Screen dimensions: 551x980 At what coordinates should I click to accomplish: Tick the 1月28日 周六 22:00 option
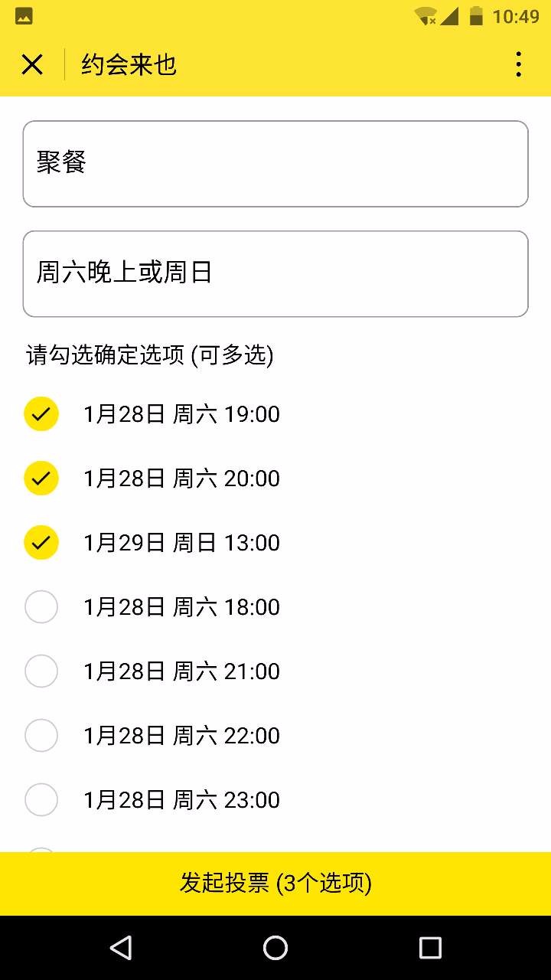tap(41, 736)
